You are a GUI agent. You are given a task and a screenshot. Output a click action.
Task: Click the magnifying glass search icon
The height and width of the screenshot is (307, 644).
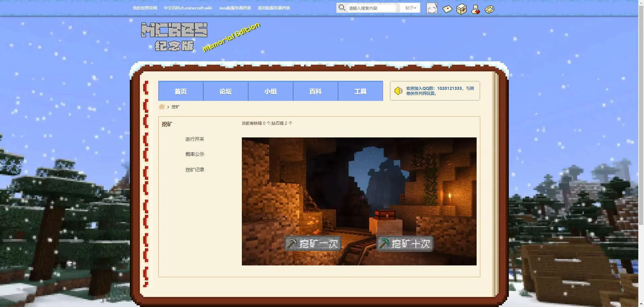pos(341,8)
